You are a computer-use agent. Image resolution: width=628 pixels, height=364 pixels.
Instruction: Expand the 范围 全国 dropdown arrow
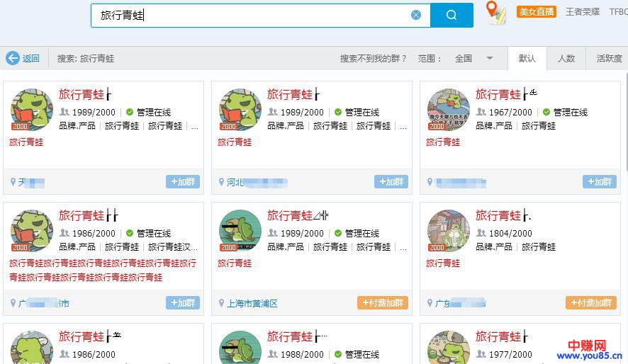pos(489,58)
